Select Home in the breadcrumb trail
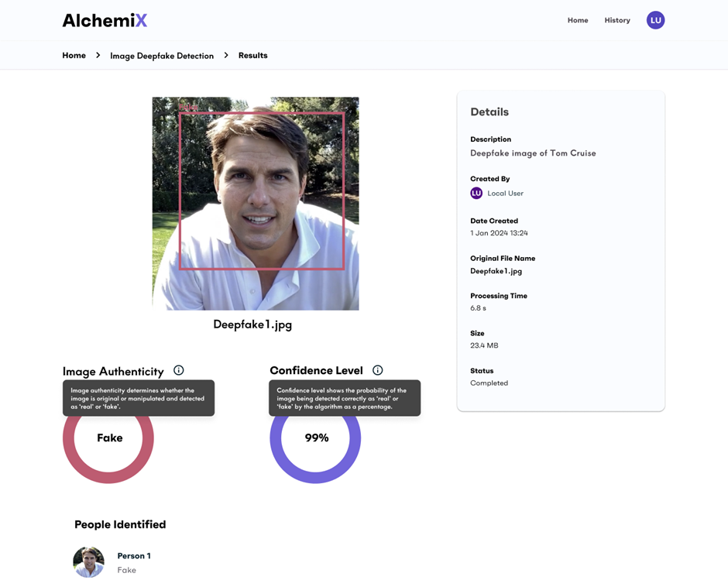 [74, 55]
